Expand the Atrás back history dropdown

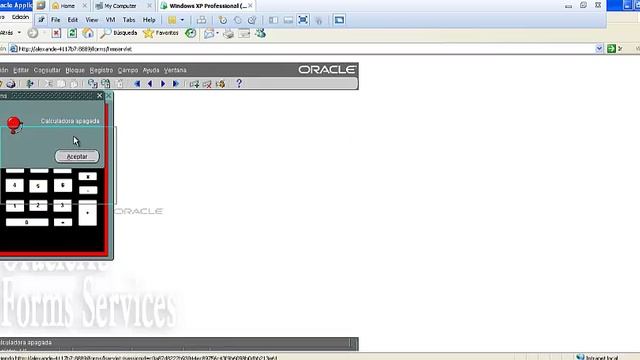pos(19,33)
